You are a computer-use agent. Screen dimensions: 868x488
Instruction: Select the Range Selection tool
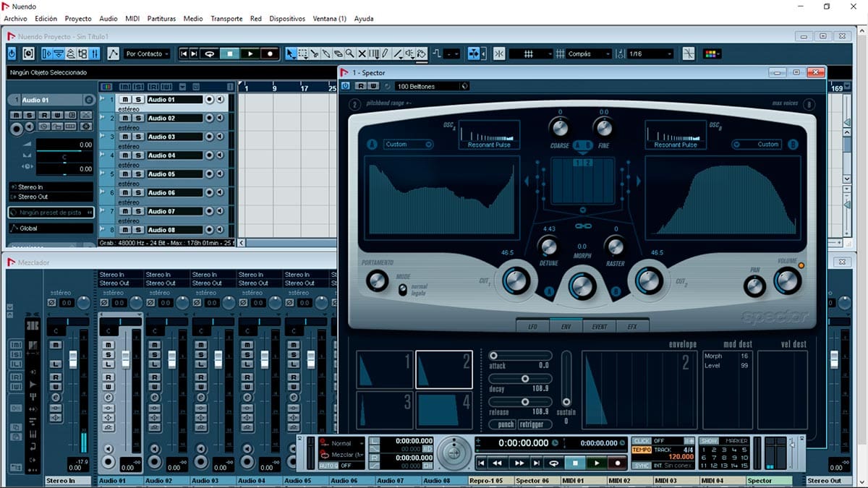tap(303, 53)
